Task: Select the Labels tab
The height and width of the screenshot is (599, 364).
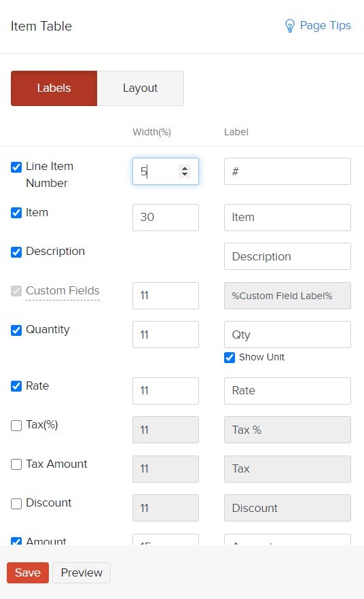Action: click(54, 88)
